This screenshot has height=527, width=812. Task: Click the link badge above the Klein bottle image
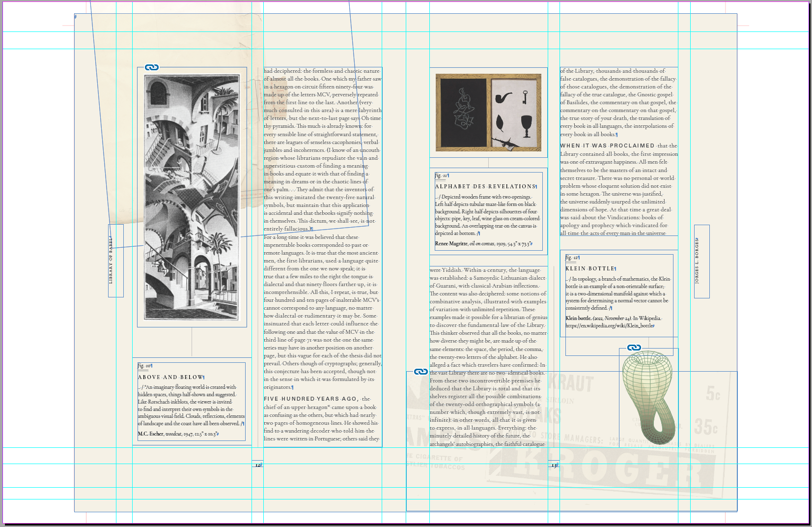coord(634,348)
